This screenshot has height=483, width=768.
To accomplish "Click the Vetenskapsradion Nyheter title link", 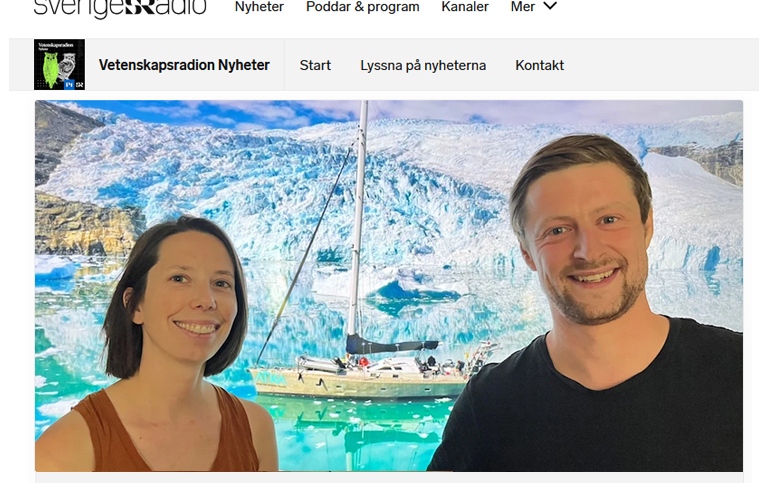I will click(x=184, y=65).
